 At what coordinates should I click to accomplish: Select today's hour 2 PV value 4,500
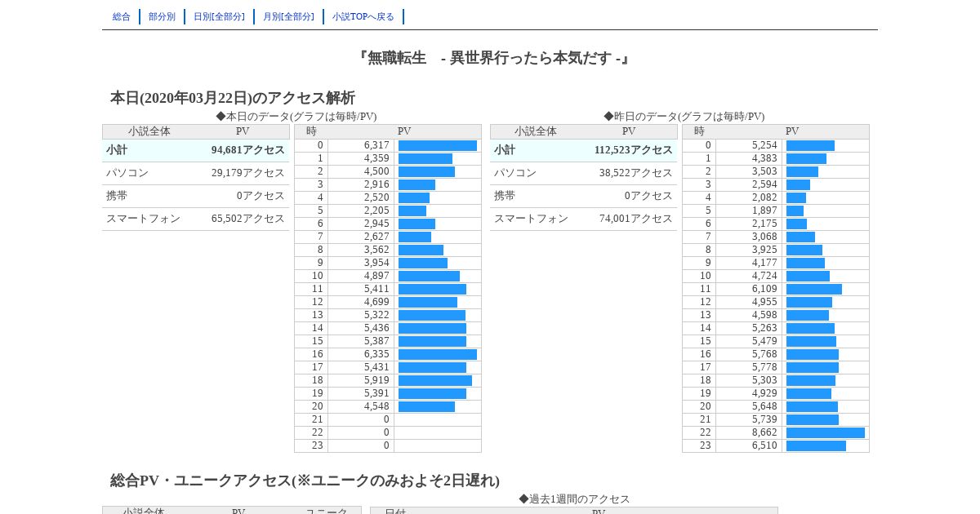(376, 171)
